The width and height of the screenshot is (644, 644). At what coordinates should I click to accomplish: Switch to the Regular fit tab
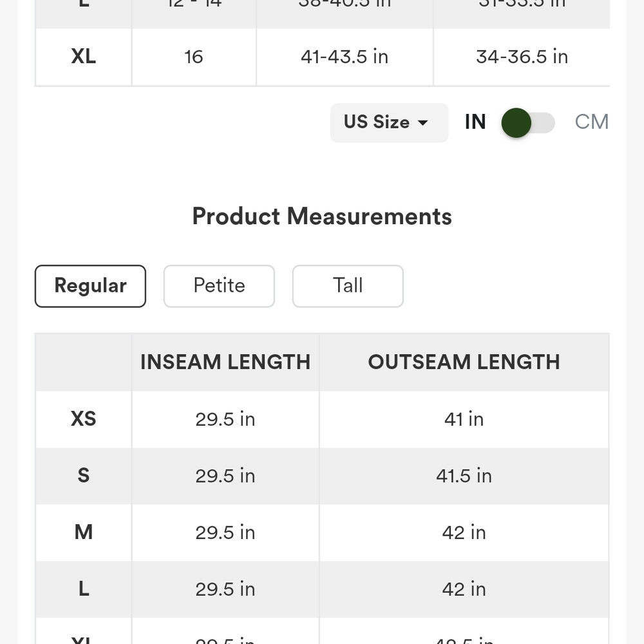(x=90, y=286)
